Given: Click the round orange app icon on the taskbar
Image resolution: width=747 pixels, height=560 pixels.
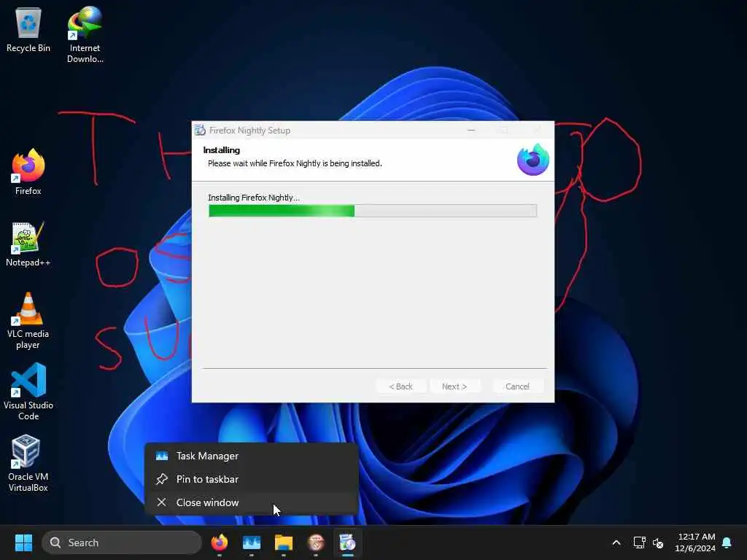Looking at the screenshot, I should [315, 542].
